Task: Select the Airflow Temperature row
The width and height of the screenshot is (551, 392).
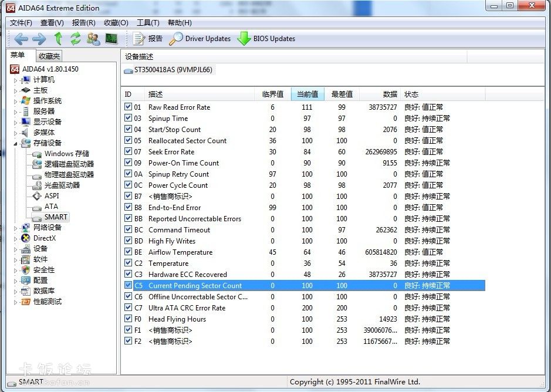Action: pos(305,252)
